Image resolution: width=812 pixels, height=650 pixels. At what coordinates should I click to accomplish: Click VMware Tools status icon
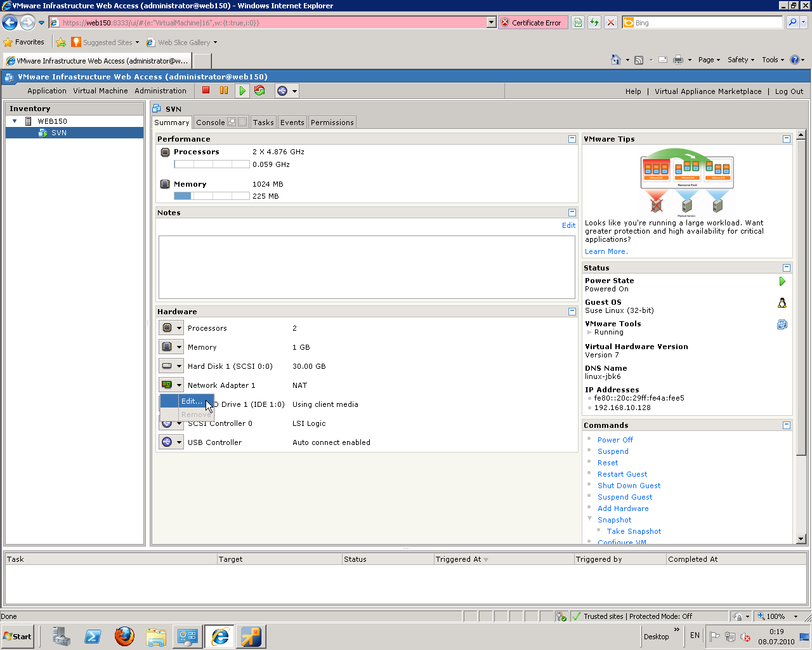[782, 324]
